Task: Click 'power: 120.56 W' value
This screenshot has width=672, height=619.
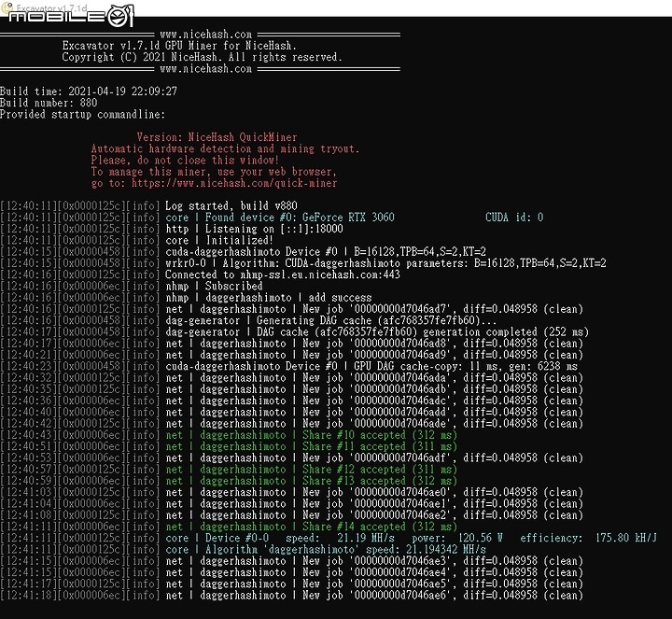Action: tap(457, 538)
